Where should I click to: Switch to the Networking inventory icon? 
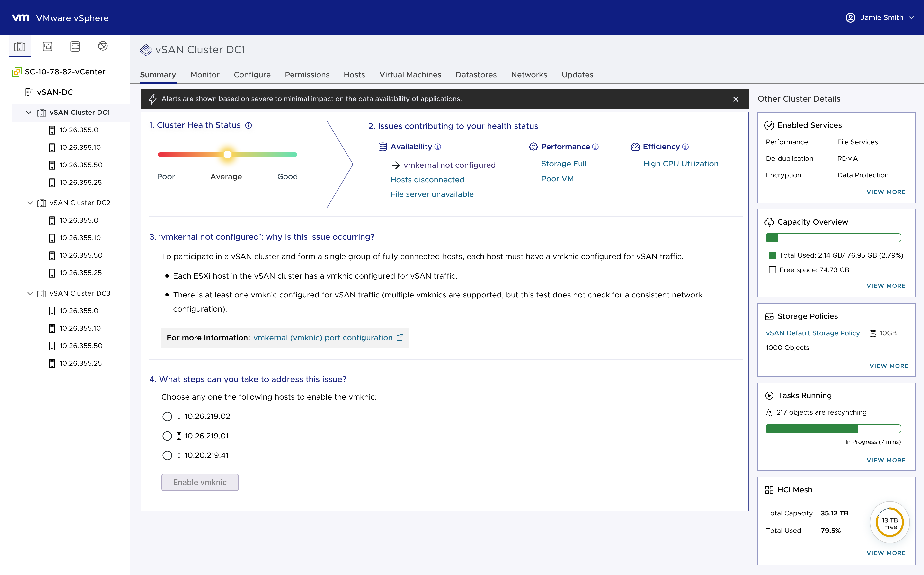coord(103,46)
